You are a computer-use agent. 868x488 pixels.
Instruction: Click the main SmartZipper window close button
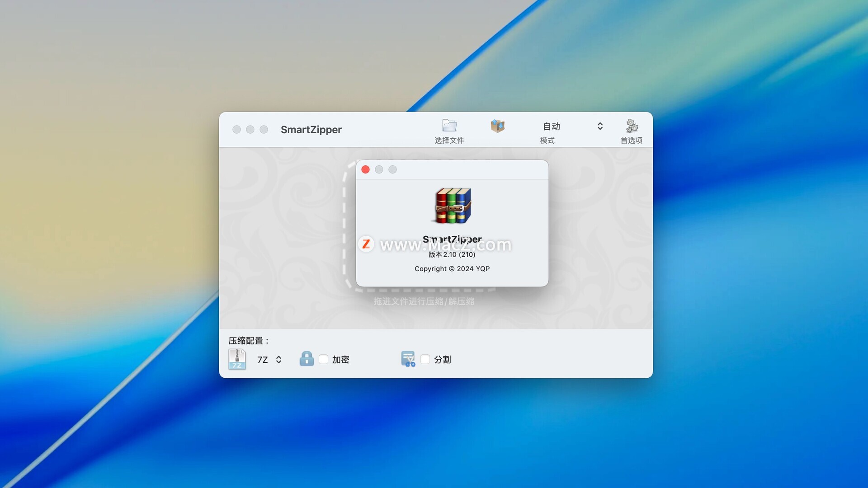click(x=236, y=130)
